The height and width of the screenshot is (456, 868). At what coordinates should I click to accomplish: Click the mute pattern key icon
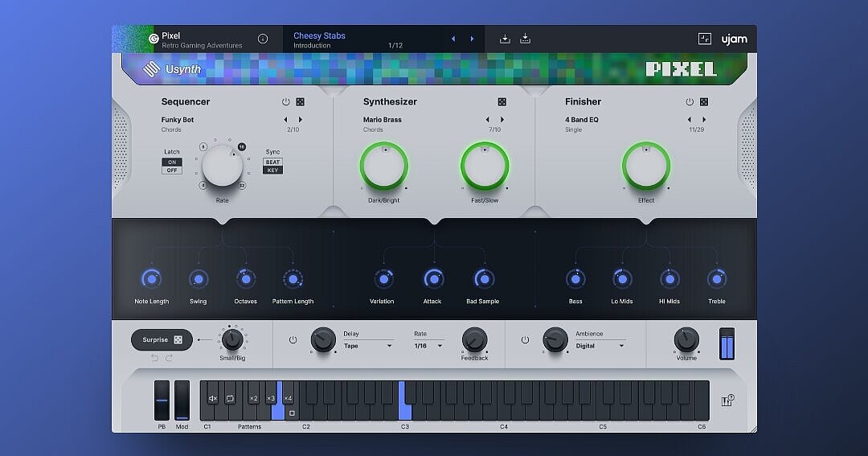click(212, 398)
